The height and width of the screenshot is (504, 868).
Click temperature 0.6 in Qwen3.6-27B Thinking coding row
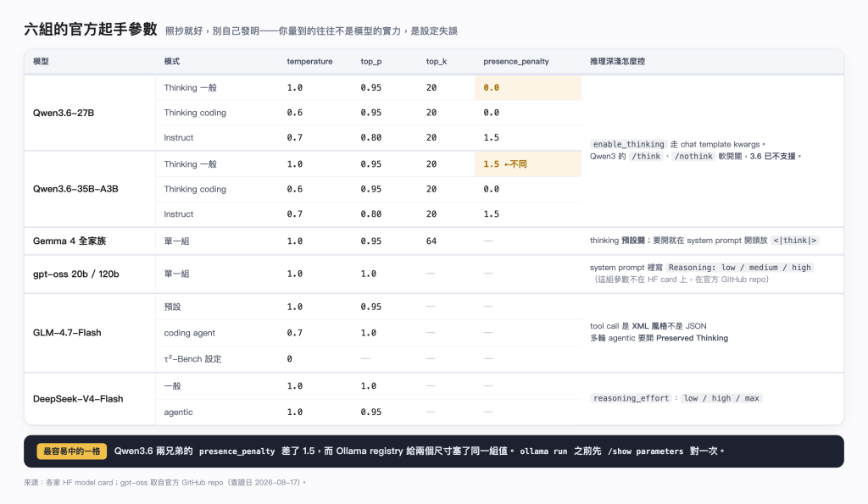point(294,113)
